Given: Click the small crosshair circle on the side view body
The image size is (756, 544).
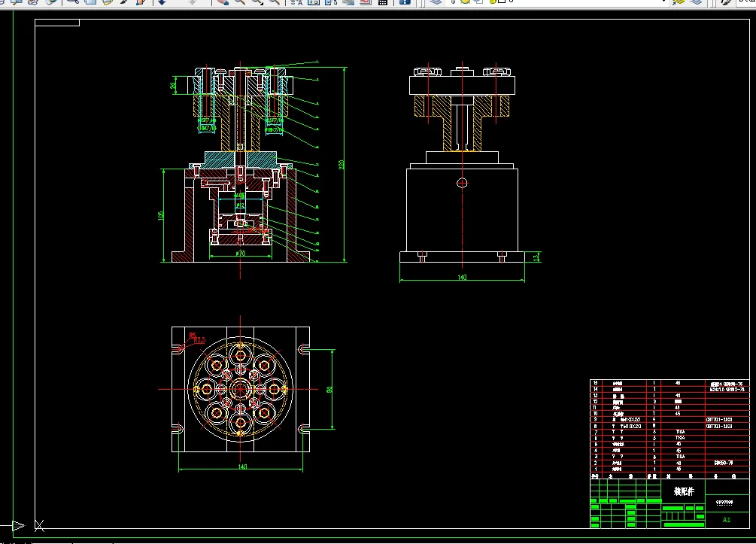Looking at the screenshot, I should click(x=462, y=183).
